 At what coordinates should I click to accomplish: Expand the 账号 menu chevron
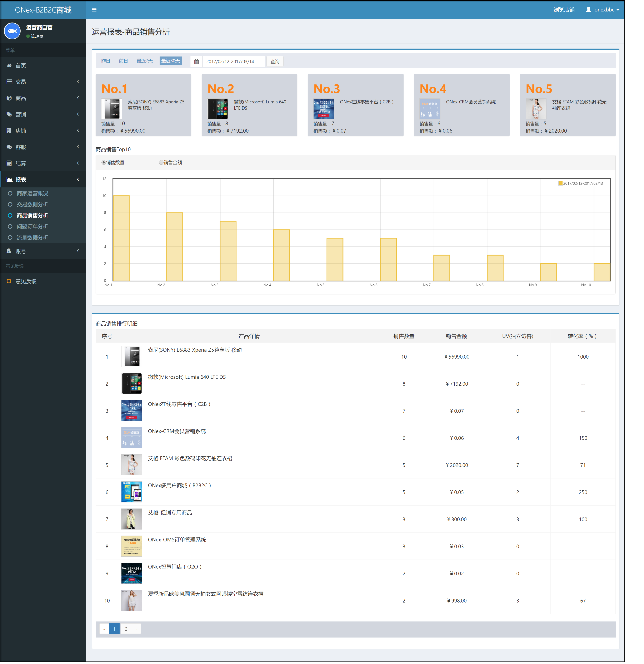point(78,251)
